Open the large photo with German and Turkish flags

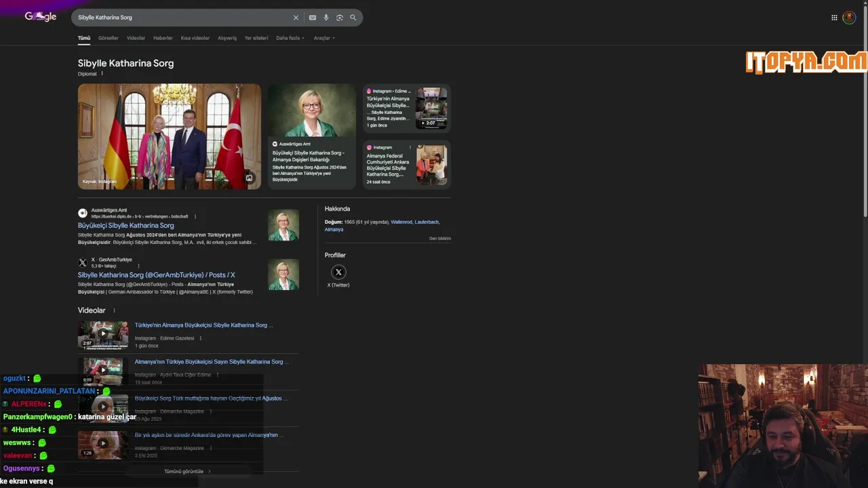[170, 136]
